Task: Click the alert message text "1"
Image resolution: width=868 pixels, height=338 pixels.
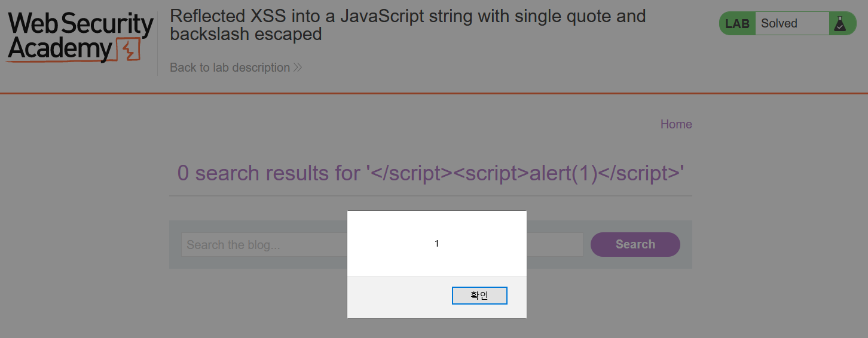Action: [x=437, y=244]
